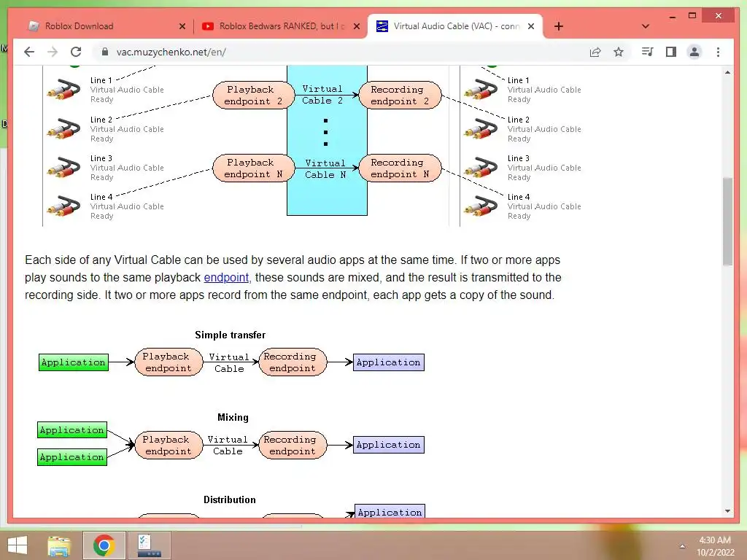Close the Roblox Bedwars YouTube tab
The height and width of the screenshot is (560, 747).
coord(356,26)
